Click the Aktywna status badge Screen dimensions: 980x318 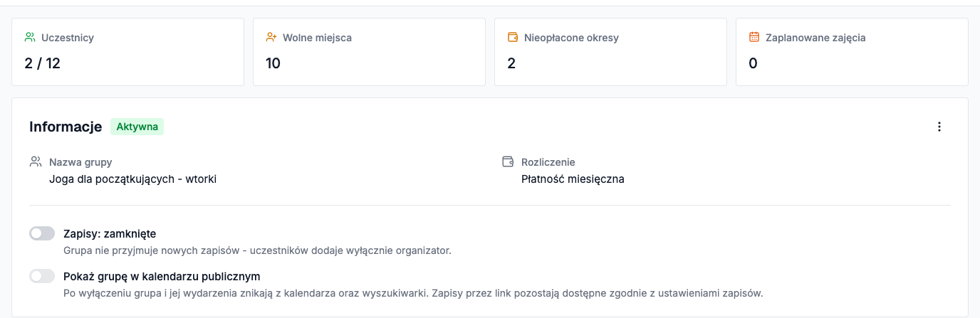[x=137, y=127]
